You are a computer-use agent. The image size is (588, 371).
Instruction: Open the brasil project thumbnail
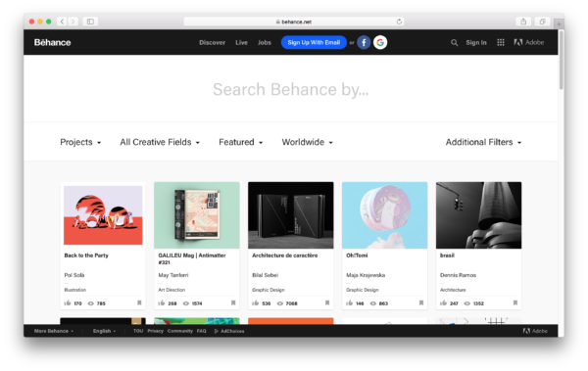tap(478, 215)
